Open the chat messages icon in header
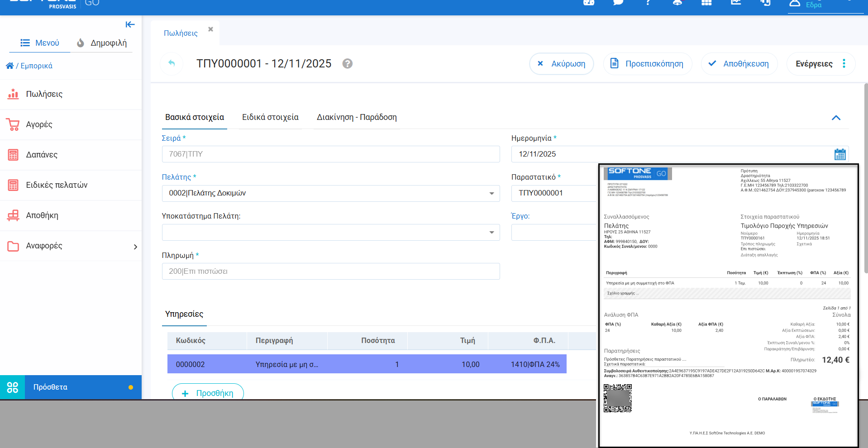 click(618, 3)
